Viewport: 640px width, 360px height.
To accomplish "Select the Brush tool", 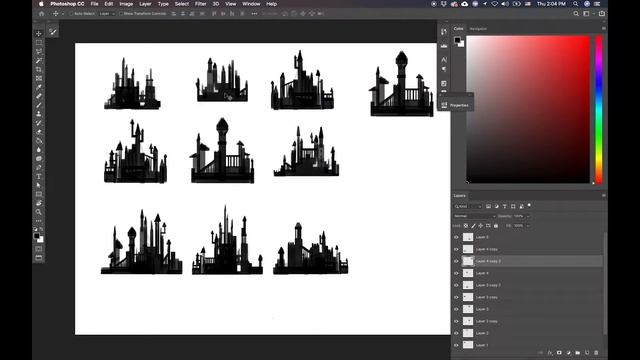I will 39,105.
